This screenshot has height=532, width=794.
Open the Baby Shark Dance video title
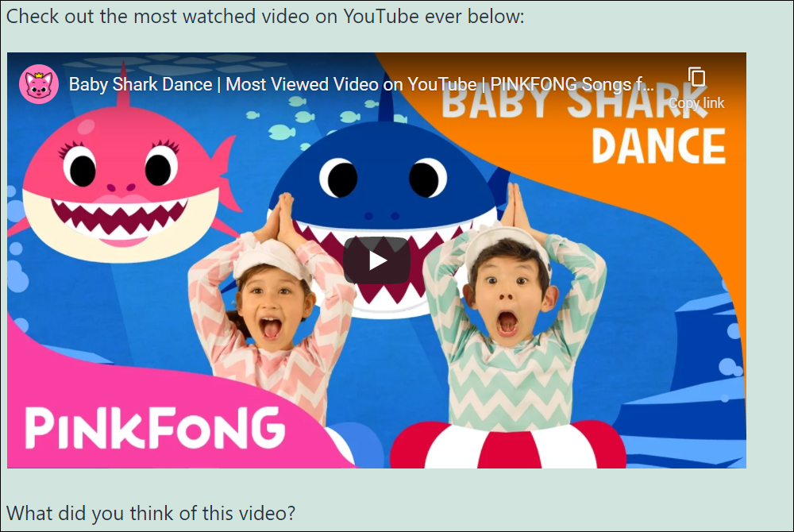(x=361, y=84)
